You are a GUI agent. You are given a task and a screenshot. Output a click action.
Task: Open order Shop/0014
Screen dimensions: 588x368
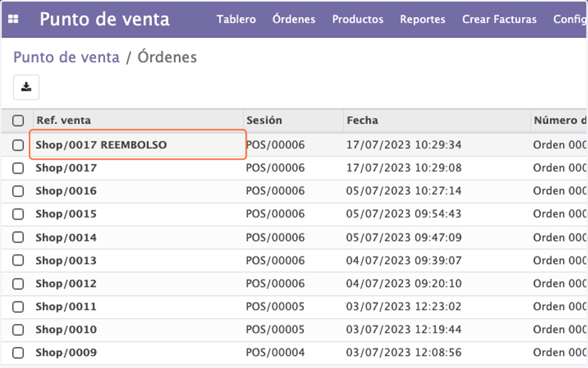click(x=66, y=238)
